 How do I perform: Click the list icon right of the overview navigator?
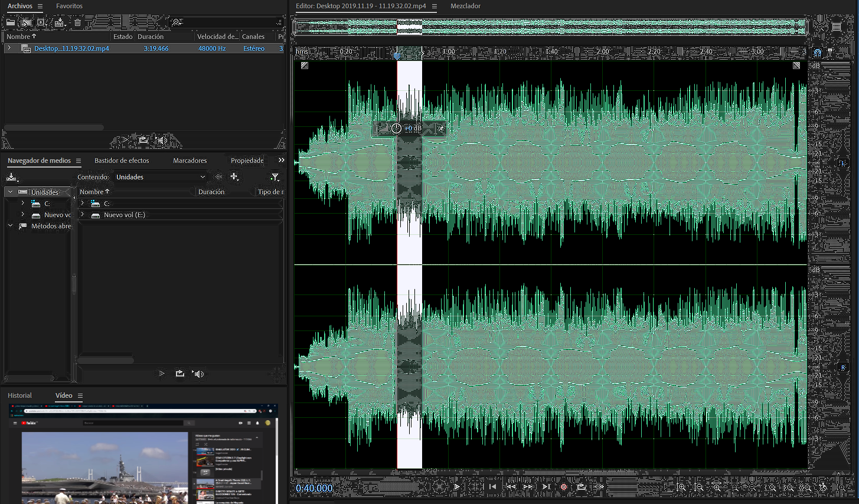(837, 27)
